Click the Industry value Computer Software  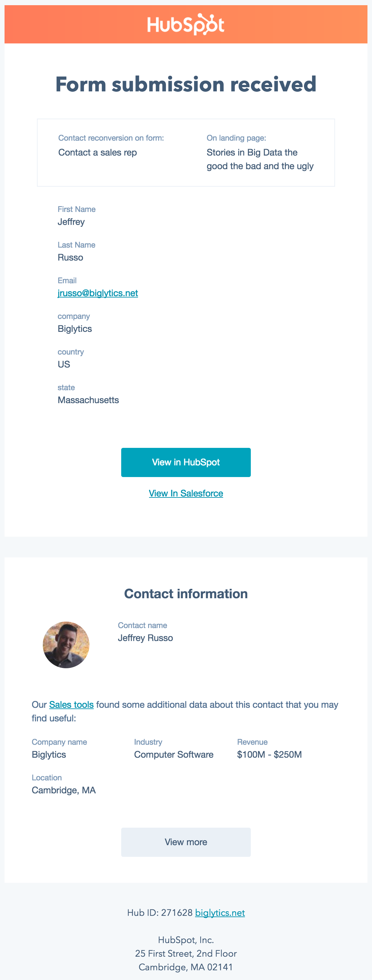click(174, 754)
